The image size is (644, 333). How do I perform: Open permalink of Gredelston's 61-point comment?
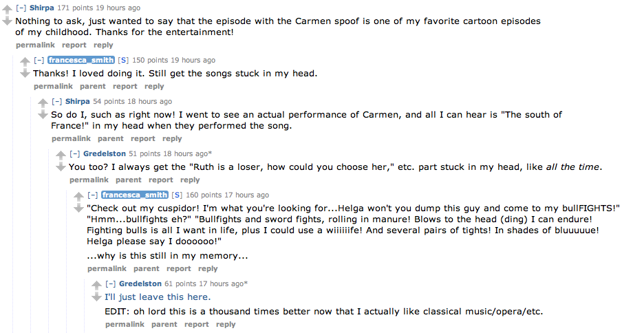[x=125, y=324]
